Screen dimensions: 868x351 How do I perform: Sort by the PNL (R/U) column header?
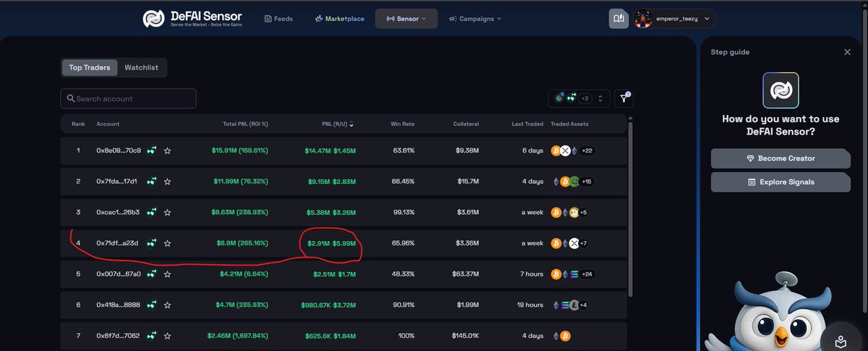(x=337, y=124)
